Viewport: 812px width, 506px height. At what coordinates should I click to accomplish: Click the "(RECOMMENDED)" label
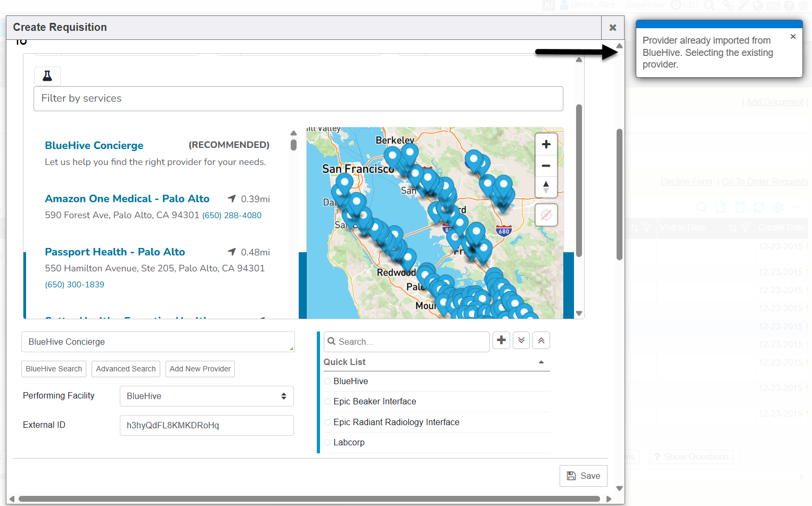229,145
